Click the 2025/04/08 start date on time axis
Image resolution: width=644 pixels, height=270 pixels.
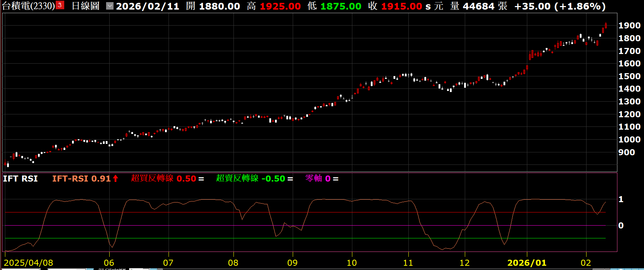click(28, 263)
